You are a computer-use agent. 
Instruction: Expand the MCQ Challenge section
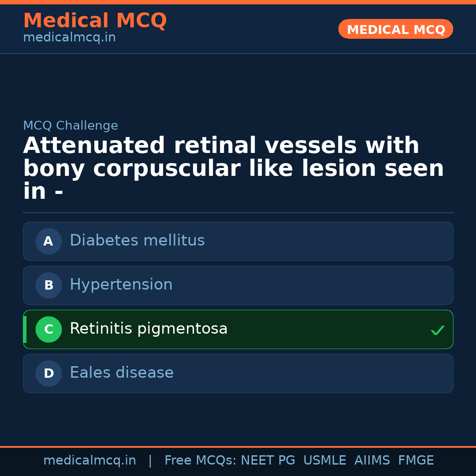pyautogui.click(x=71, y=126)
